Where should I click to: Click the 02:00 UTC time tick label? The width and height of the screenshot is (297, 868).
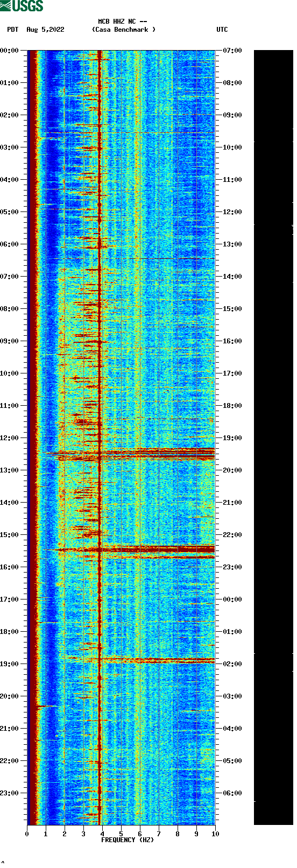pos(232,664)
